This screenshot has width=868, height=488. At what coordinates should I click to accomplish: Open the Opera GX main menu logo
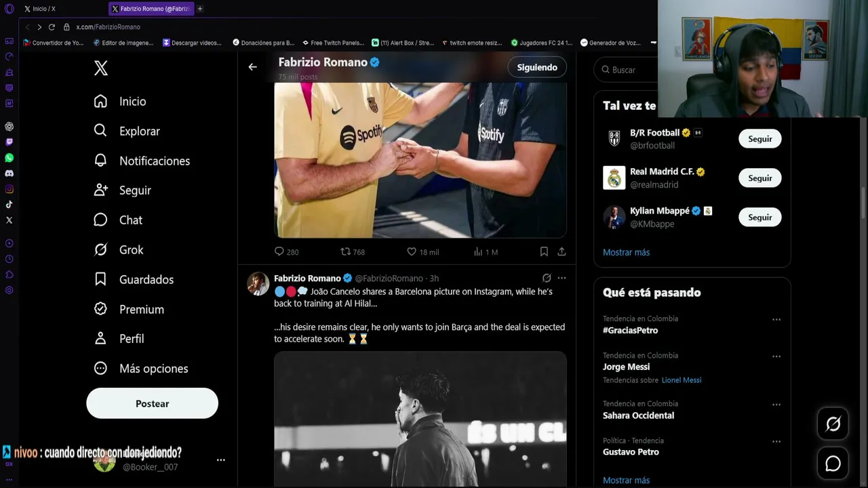pos(9,9)
